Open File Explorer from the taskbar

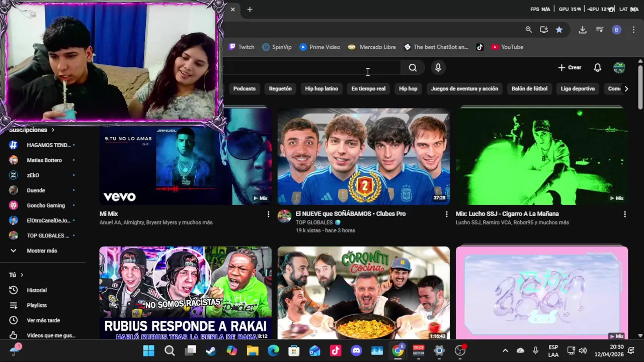(x=253, y=351)
